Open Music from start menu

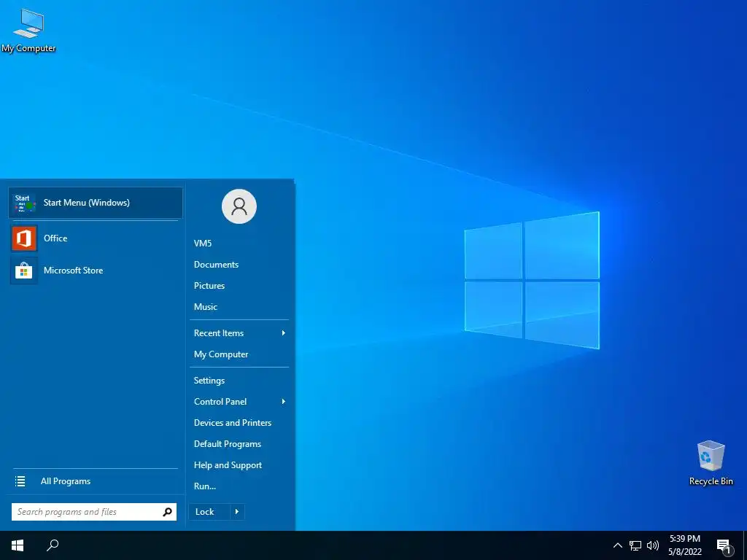click(x=205, y=307)
